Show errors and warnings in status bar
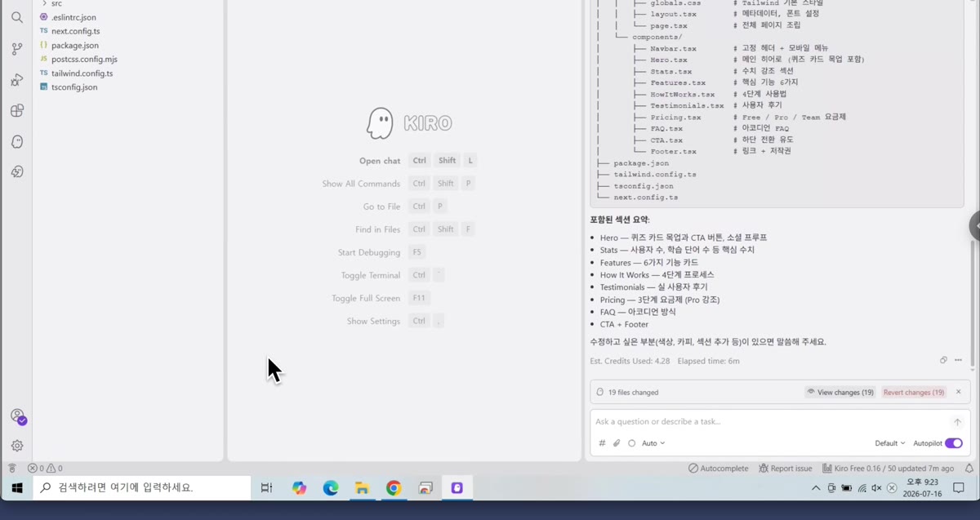 pos(45,469)
